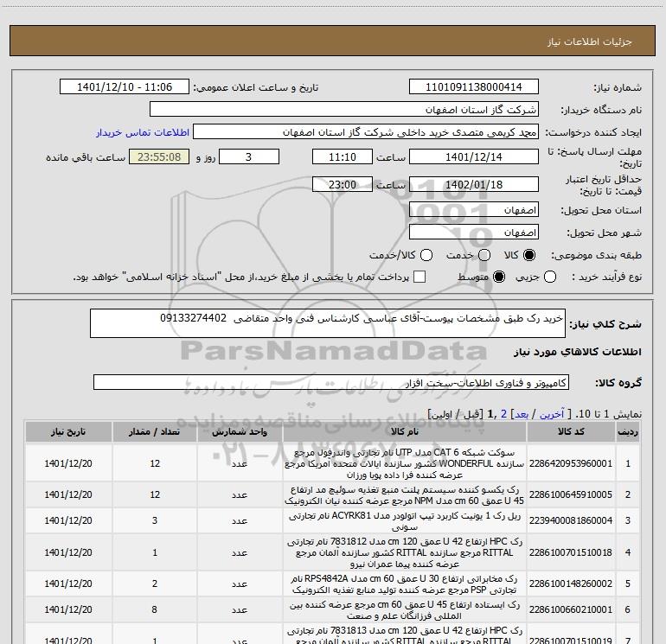Click the رک HPC 7831812 product name
The image size is (666, 644).
pos(405,552)
